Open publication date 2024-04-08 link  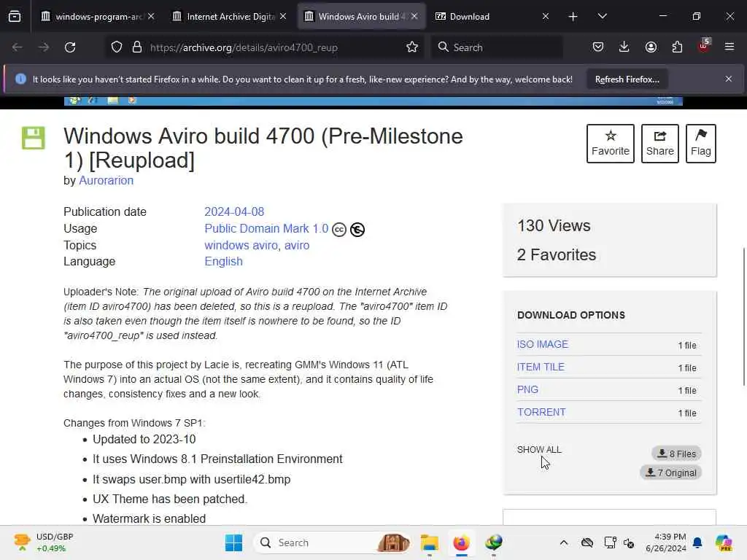[x=234, y=211]
